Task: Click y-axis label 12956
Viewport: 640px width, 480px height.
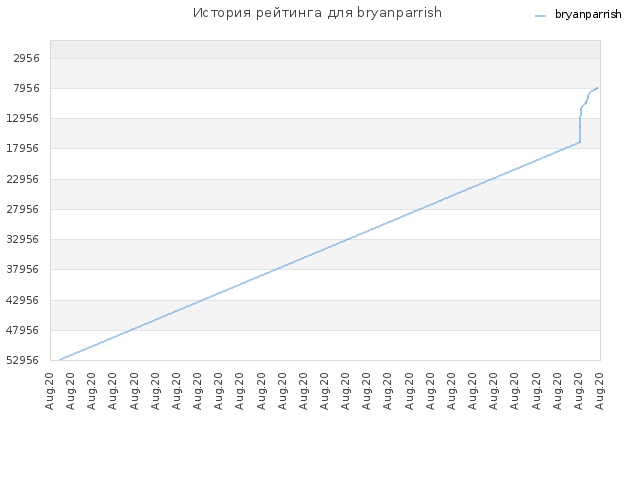Action: (23, 118)
